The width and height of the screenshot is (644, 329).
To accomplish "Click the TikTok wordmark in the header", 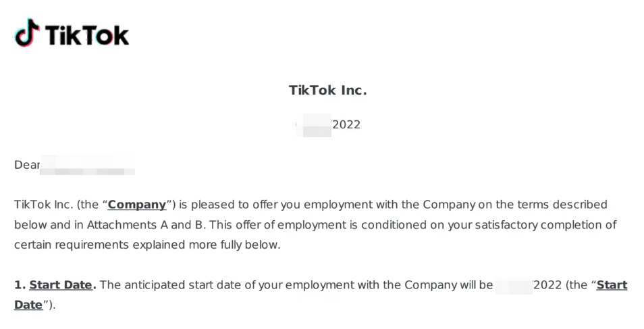I will click(x=87, y=35).
